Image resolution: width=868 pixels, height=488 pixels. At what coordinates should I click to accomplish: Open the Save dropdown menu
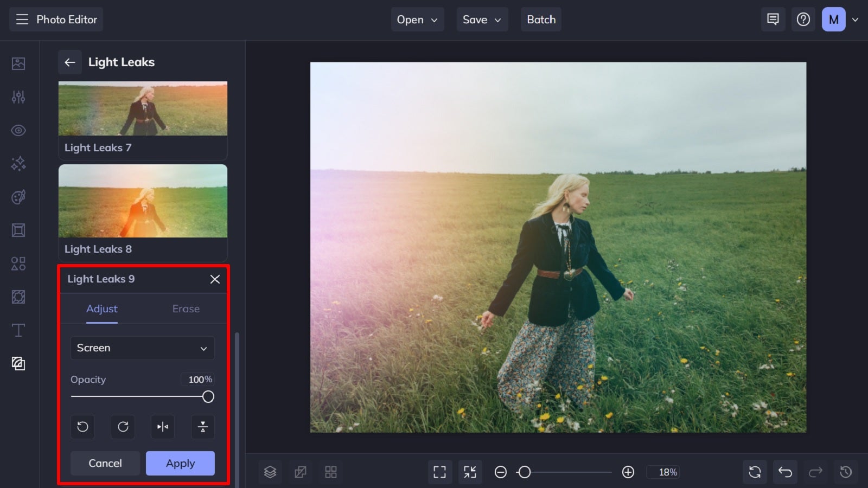pyautogui.click(x=482, y=20)
